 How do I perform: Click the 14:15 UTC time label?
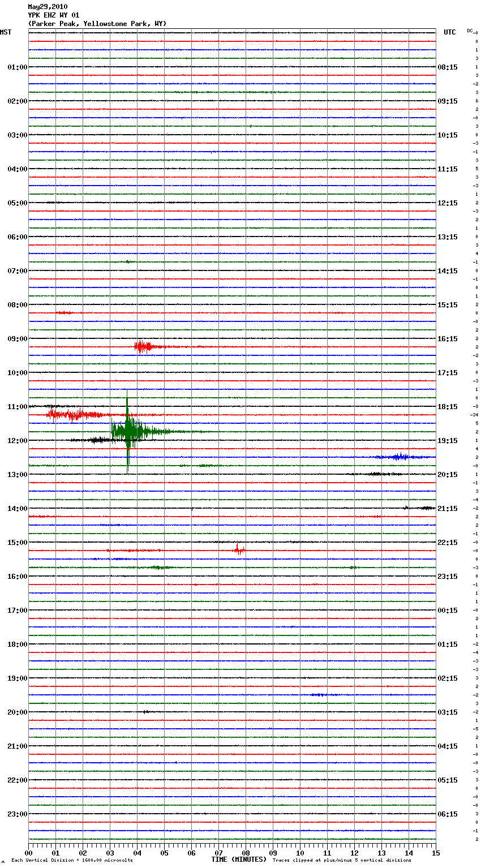pyautogui.click(x=448, y=271)
